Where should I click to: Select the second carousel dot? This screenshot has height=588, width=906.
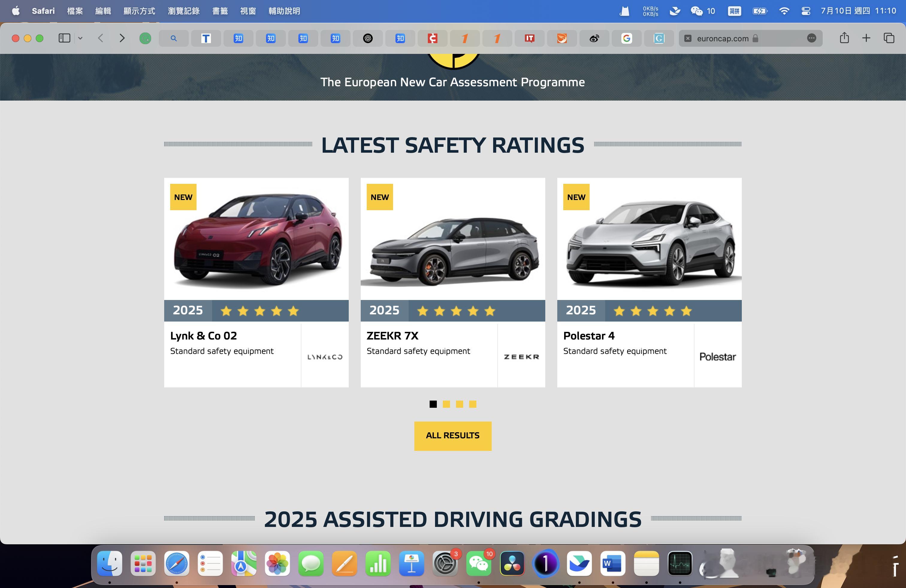(x=446, y=404)
